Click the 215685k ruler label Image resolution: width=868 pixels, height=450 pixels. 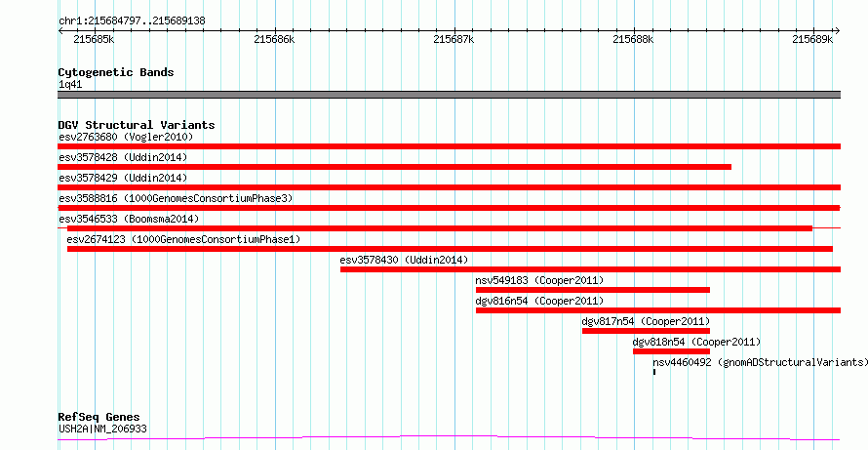94,40
